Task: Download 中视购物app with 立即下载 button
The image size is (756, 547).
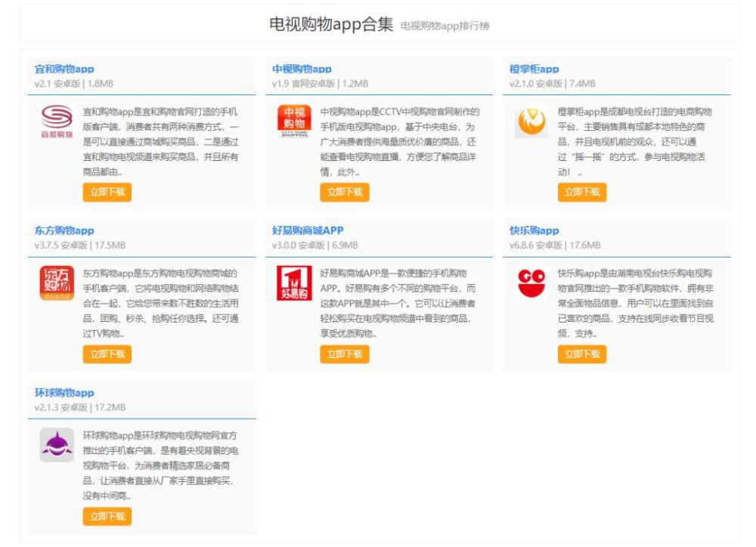Action: coord(345,193)
